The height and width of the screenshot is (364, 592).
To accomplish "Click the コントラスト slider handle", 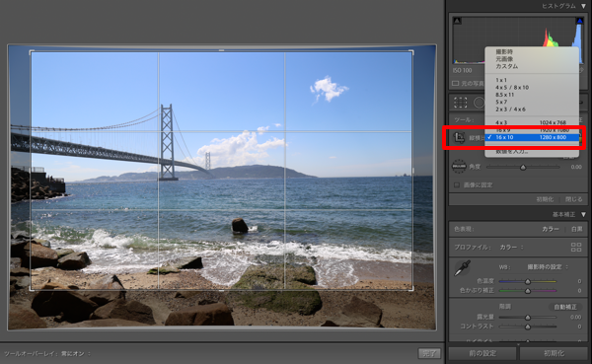I will pos(528,327).
